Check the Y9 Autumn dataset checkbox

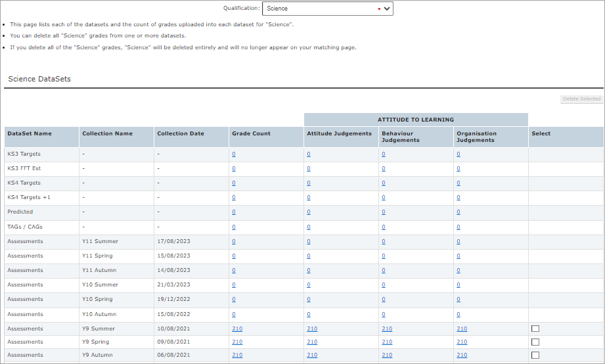tap(535, 355)
